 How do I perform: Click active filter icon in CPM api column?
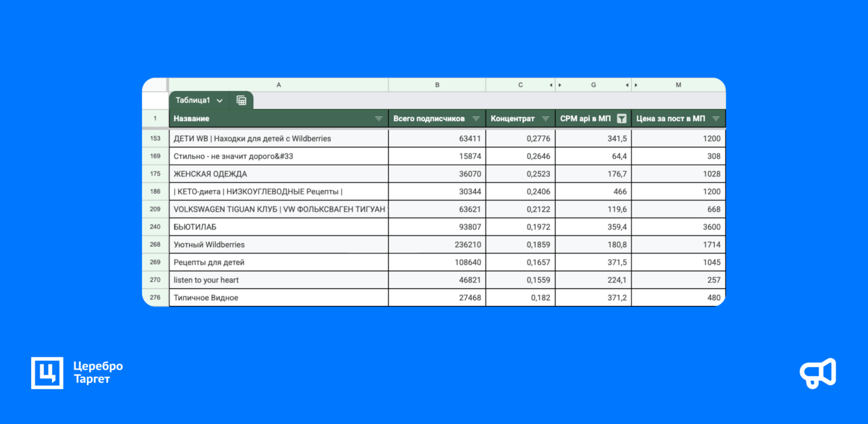click(622, 119)
